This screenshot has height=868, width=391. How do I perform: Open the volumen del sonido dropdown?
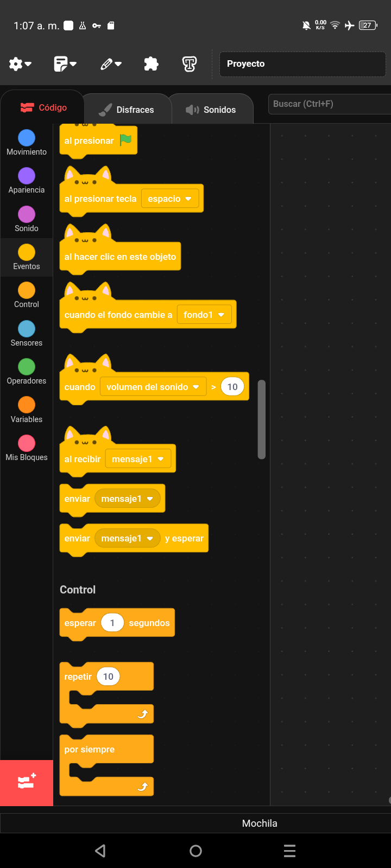point(153,387)
